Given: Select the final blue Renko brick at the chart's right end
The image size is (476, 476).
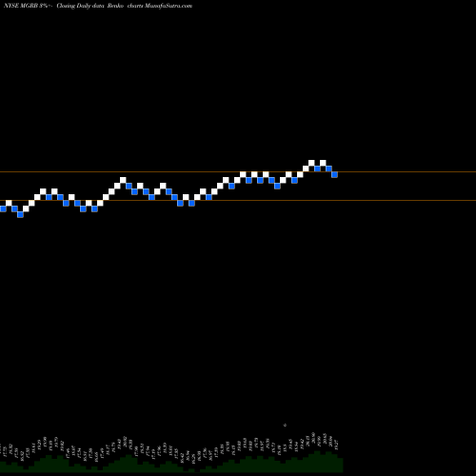Looking at the screenshot, I should click(x=334, y=174).
